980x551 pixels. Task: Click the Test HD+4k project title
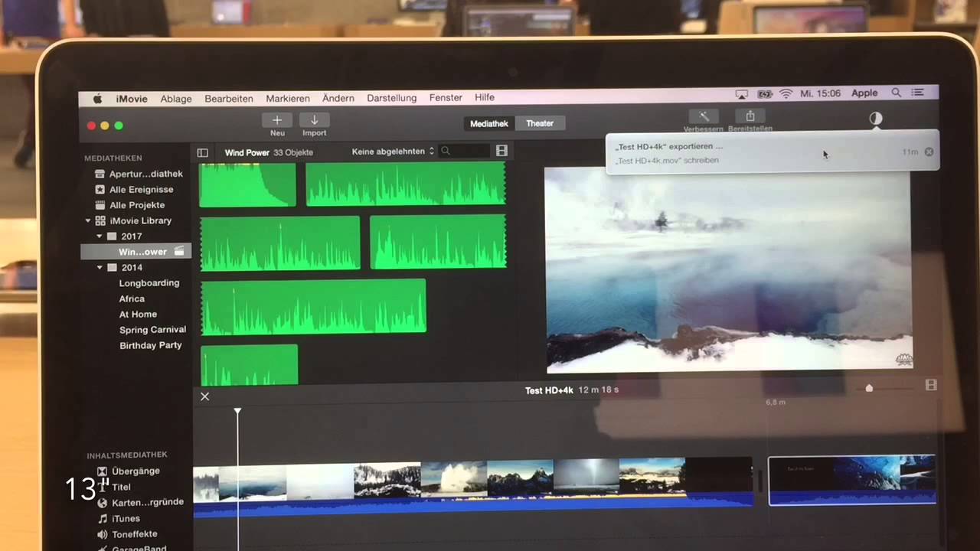click(x=548, y=390)
